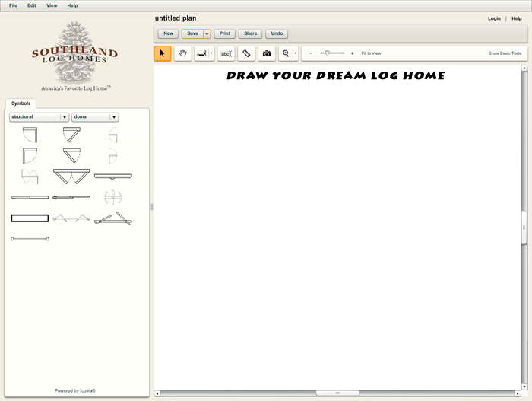Click the Help link beside Login
Viewport: 532px width, 401px height.
(516, 18)
